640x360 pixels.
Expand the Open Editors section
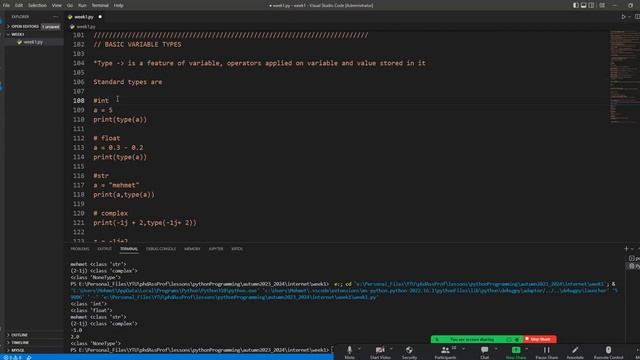point(24,27)
